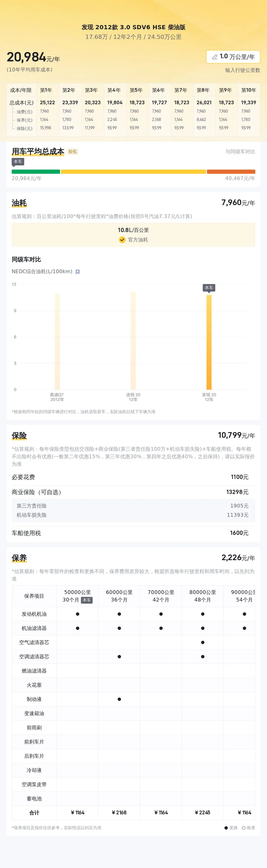
Task: Select the 奥迪Q7 2012年 chart bar
Action: click(x=57, y=342)
